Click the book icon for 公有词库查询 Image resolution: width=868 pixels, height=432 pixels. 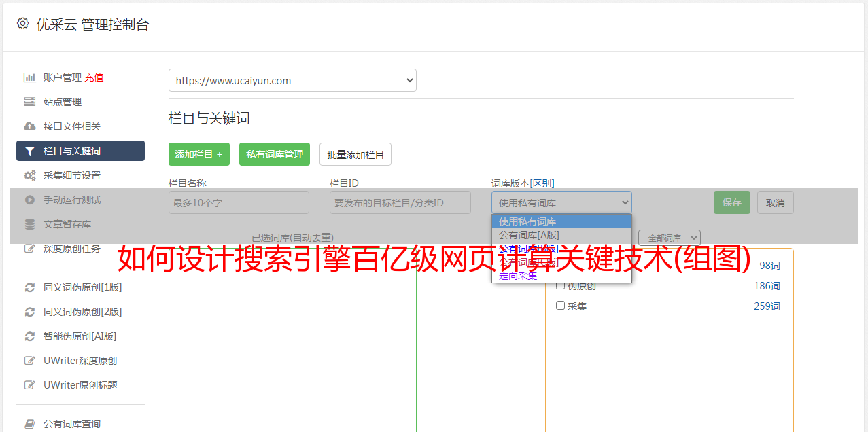(29, 424)
